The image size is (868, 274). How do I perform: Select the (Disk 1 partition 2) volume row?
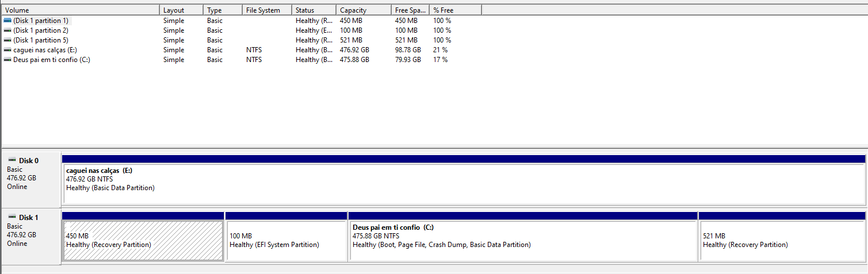pos(242,30)
